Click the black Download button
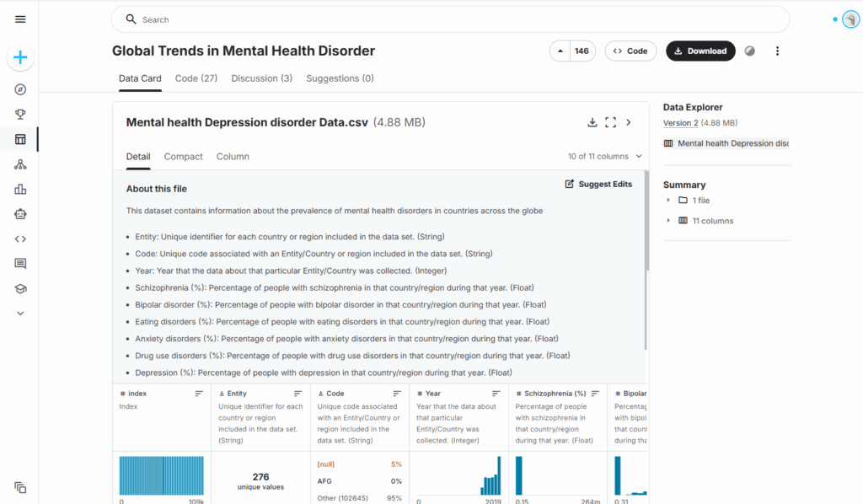This screenshot has height=504, width=863. [x=700, y=51]
